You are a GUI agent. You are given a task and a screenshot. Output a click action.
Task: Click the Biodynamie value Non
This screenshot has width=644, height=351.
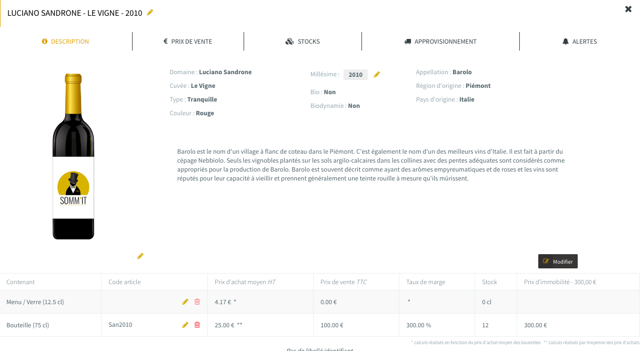(x=354, y=106)
